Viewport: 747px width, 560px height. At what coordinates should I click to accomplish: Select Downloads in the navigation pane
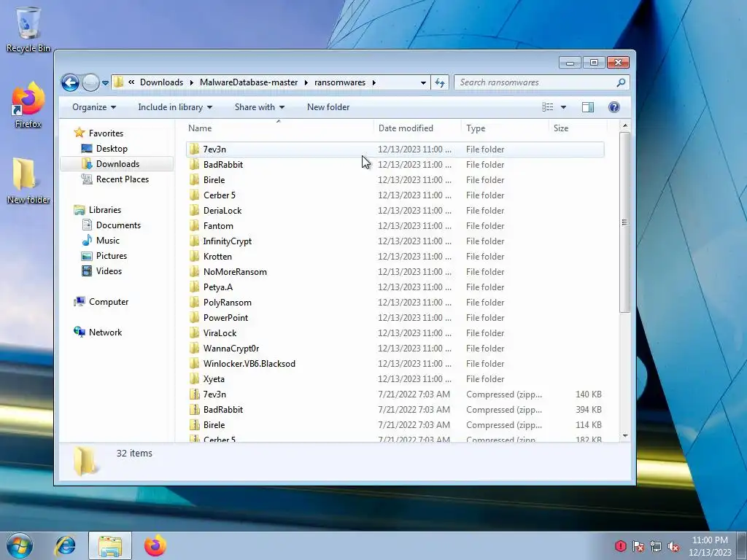[x=117, y=164]
